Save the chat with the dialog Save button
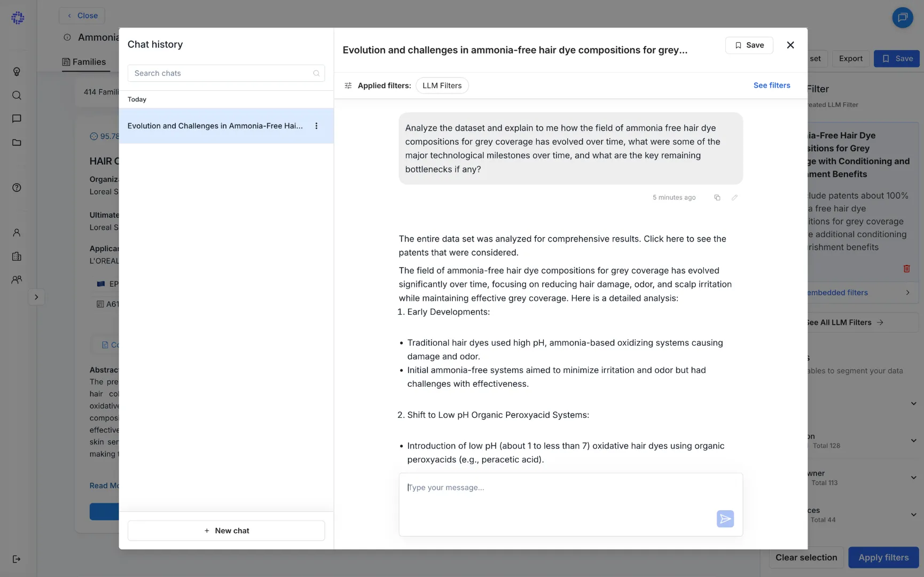 (x=749, y=45)
